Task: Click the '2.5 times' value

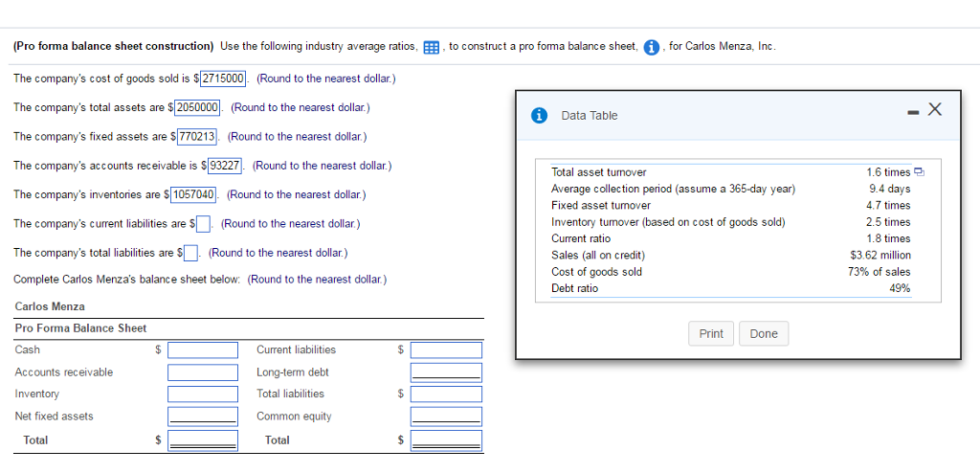Action: point(888,222)
